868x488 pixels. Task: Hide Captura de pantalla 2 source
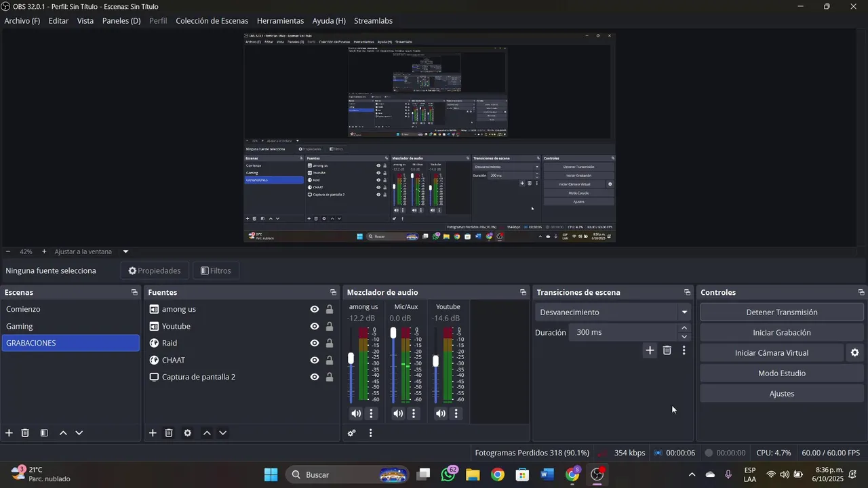coord(315,377)
